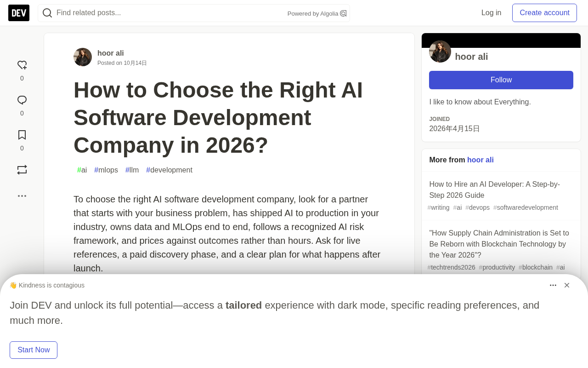Open the #devops tag in sidebar
Image resolution: width=588 pixels, height=368 pixels.
pos(478,207)
